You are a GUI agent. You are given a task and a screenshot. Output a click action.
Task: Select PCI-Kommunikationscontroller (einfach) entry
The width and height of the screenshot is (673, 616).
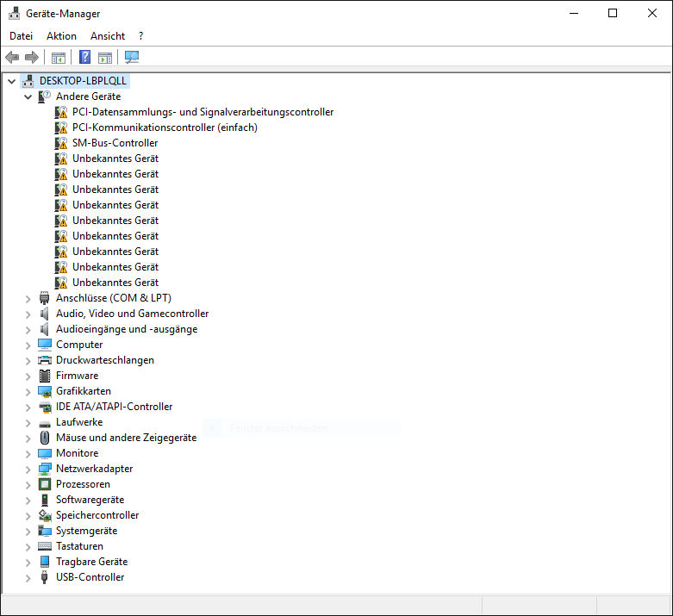[165, 128]
